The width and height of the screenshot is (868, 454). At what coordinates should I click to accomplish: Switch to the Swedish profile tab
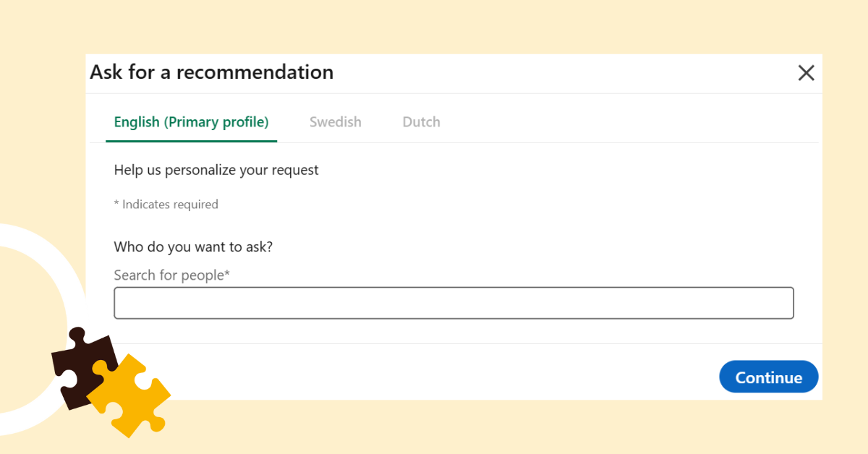(336, 122)
